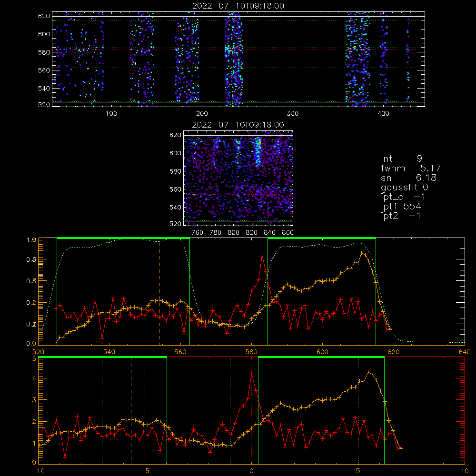Click the bright streak near 830 in the middle image
Screen dimensions: 476x476
coord(258,152)
